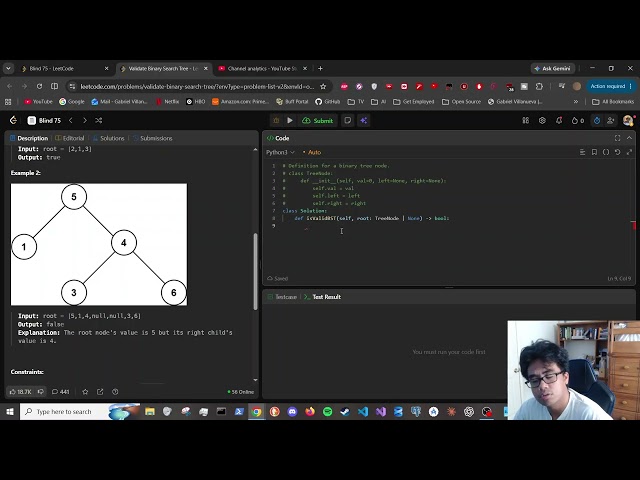The height and width of the screenshot is (480, 640).
Task: Submit the solution
Action: 318,120
